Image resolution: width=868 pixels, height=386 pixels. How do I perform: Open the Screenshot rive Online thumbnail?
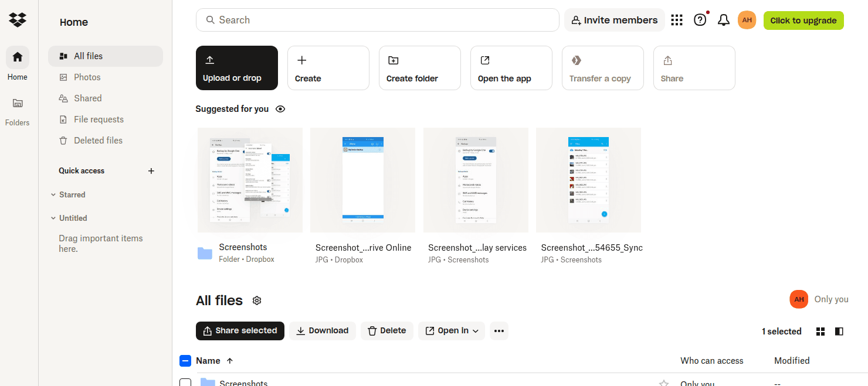tap(363, 180)
